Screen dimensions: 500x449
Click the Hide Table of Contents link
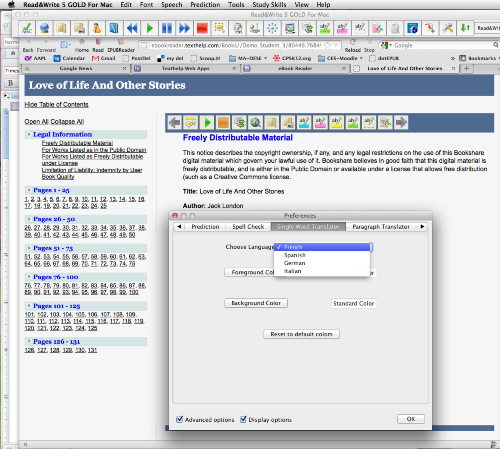pyautogui.click(x=56, y=105)
